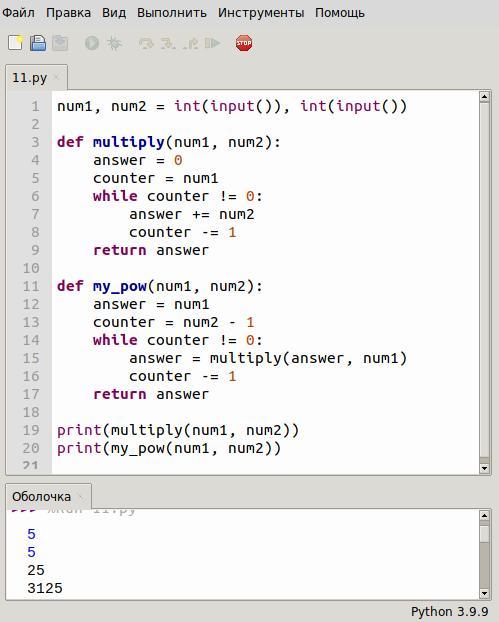Click the Step over debug icon
499x622 pixels.
point(146,43)
